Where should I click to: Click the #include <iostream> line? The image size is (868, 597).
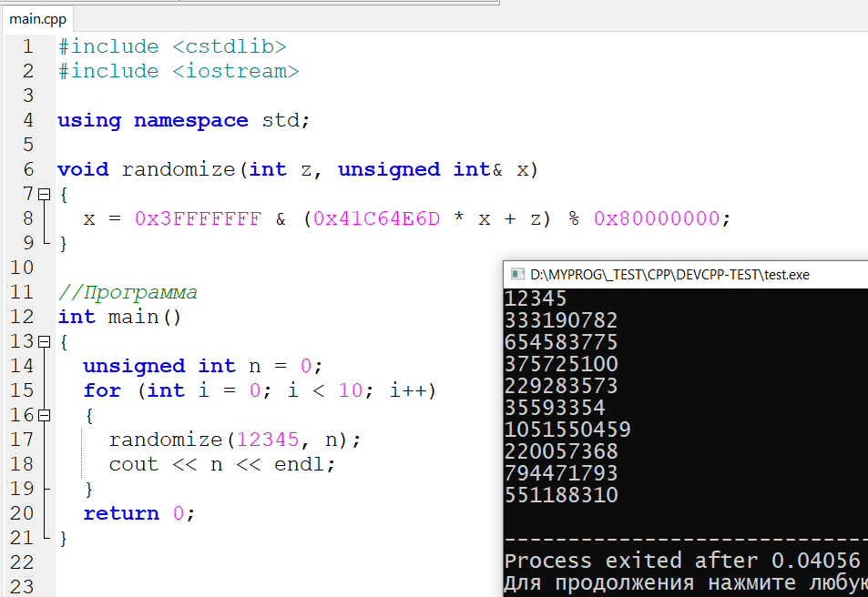tap(179, 71)
